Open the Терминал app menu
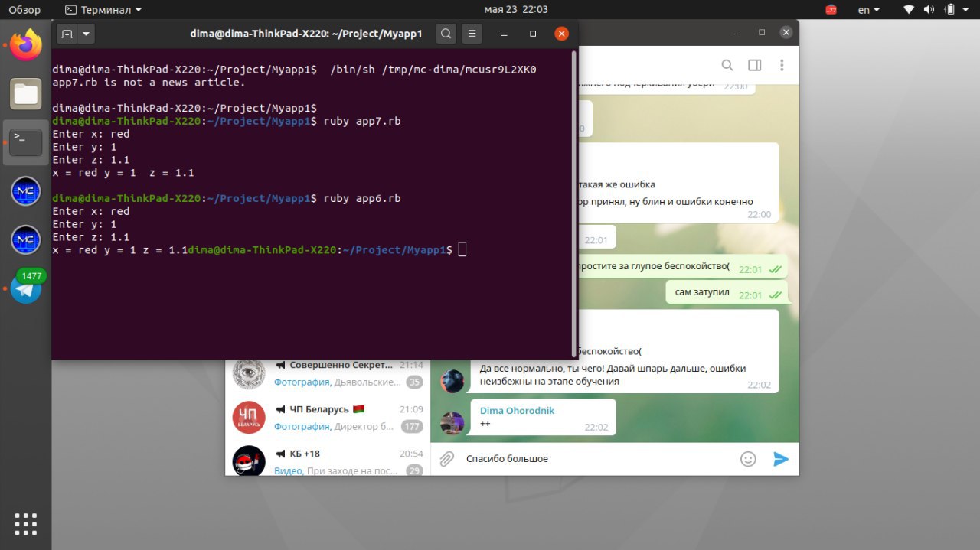The width and height of the screenshot is (980, 550). pyautogui.click(x=103, y=10)
